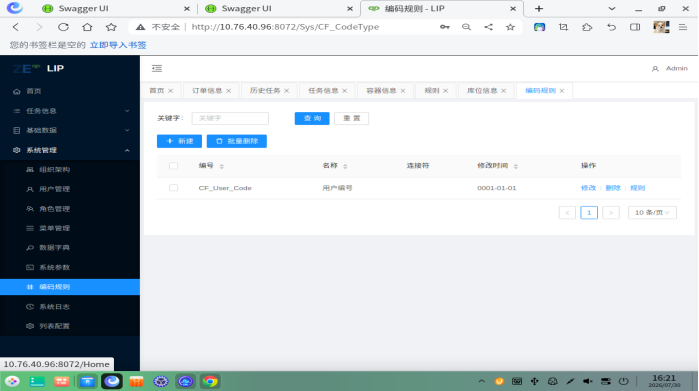Switch to the 库位信息 page tab
This screenshot has height=391, width=699.
[482, 91]
